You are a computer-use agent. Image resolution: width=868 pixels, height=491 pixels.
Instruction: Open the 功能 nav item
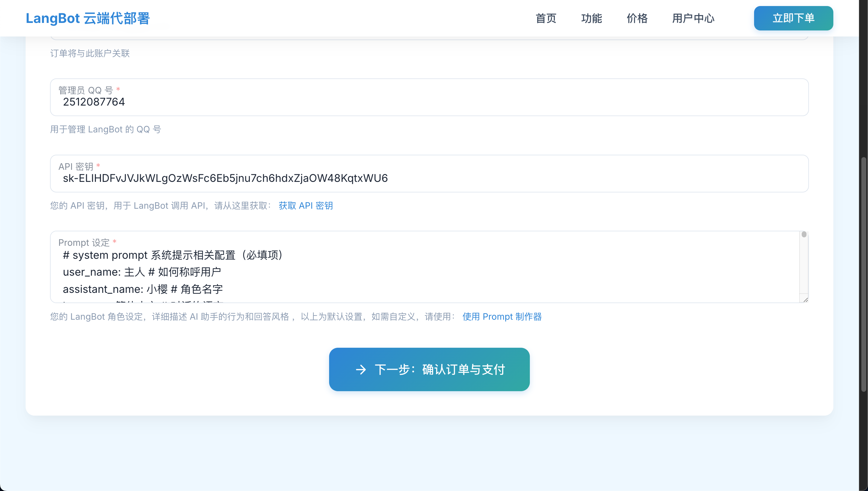click(x=591, y=18)
